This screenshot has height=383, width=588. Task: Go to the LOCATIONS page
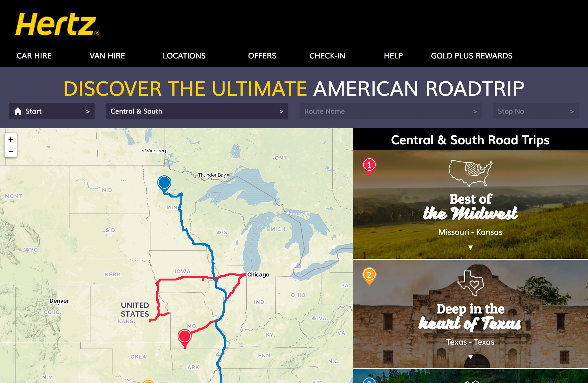tap(184, 56)
